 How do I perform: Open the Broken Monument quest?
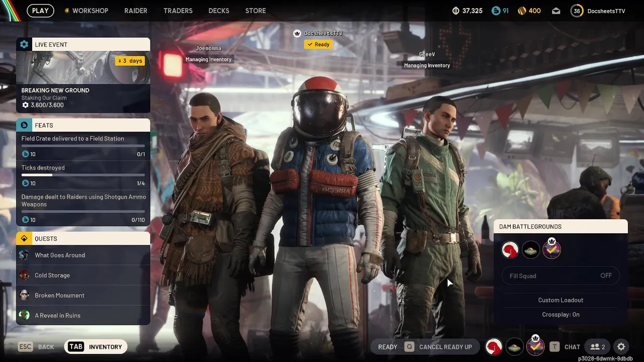point(83,295)
